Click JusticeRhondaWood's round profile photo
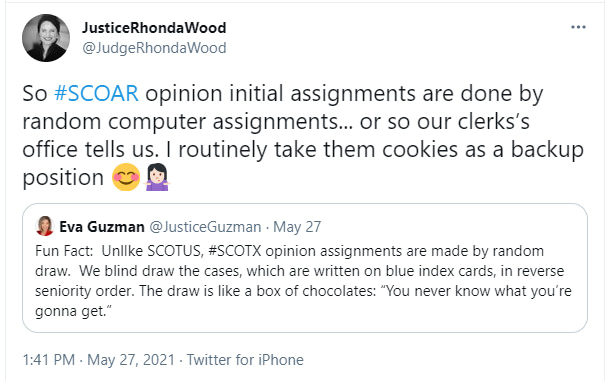This screenshot has width=609, height=381. 46,38
